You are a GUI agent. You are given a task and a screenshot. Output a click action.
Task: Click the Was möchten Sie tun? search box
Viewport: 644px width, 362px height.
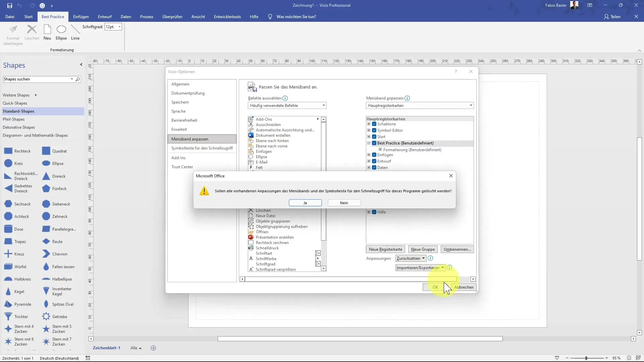[x=296, y=17]
